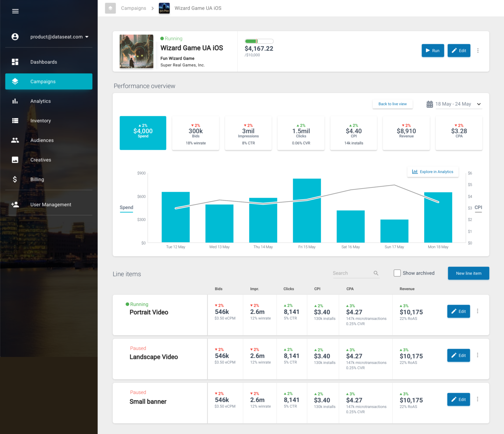Select the User Management icon
The image size is (504, 434).
click(x=15, y=204)
